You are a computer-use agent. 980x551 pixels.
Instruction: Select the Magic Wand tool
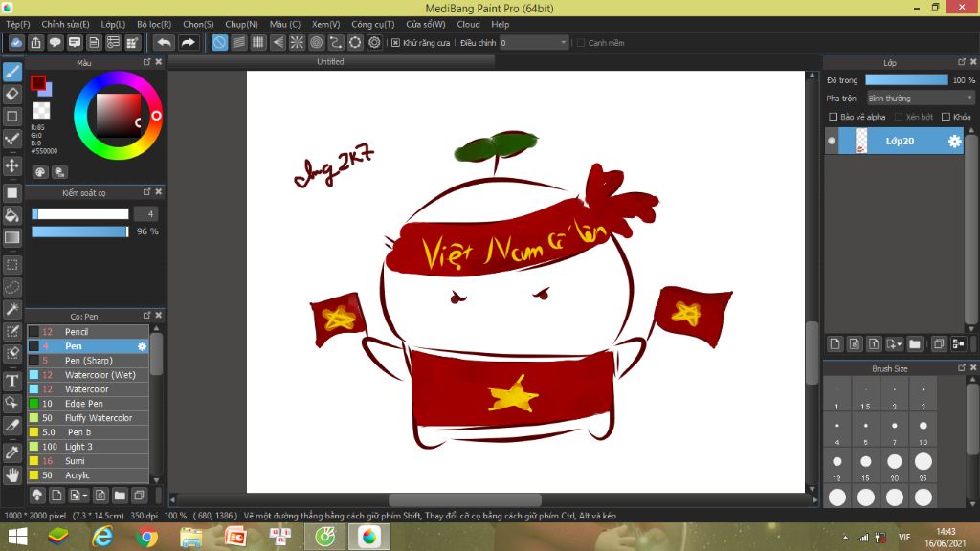[x=11, y=309]
